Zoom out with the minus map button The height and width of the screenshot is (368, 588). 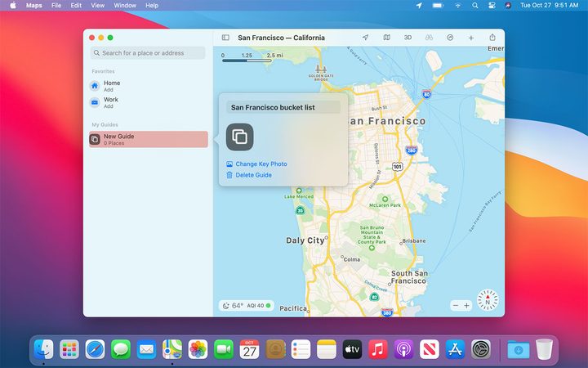456,305
